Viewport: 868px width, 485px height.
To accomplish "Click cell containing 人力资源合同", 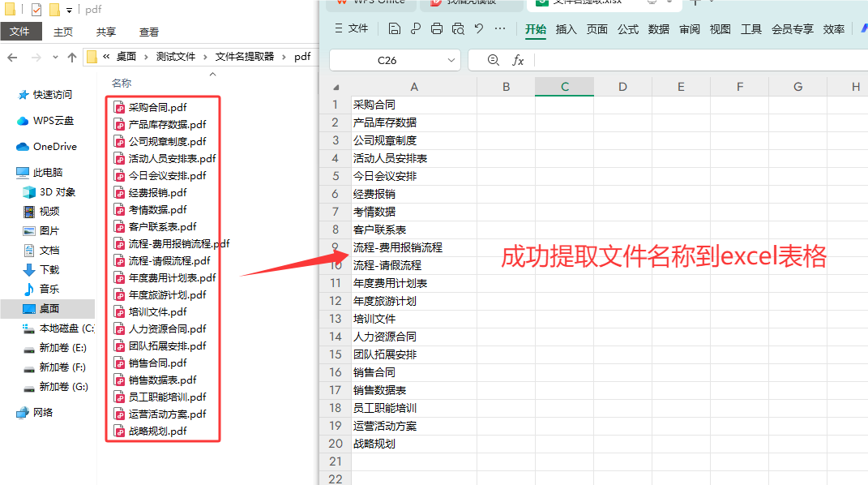I will pos(414,337).
